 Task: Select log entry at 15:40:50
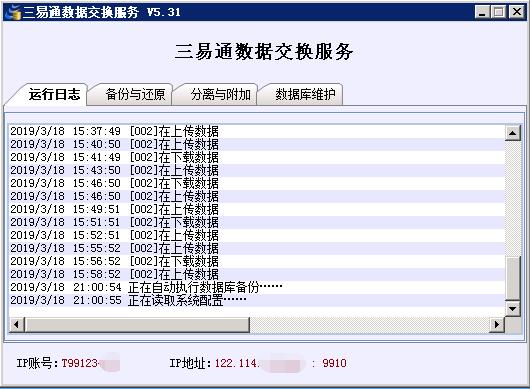tap(257, 144)
